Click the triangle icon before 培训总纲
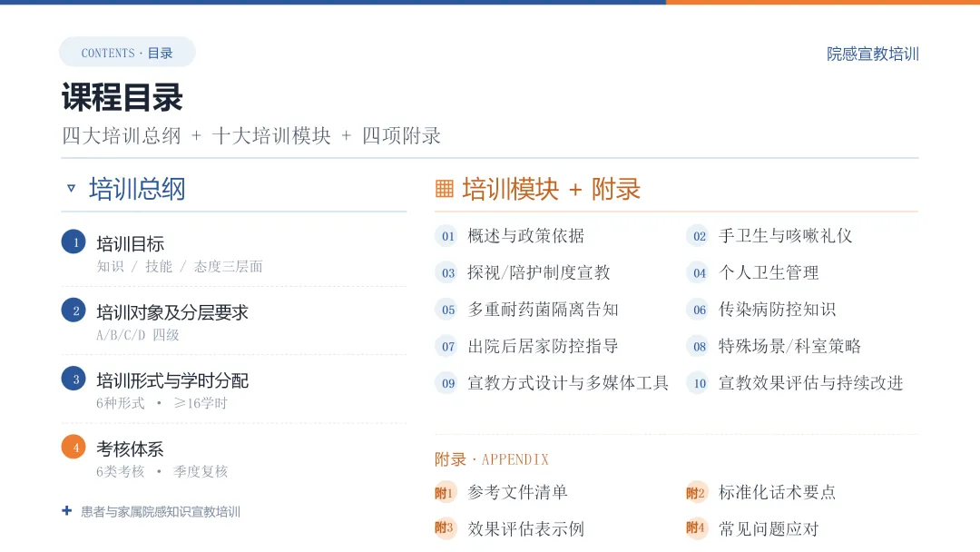Screen dimensions: 980x552 pos(72,188)
